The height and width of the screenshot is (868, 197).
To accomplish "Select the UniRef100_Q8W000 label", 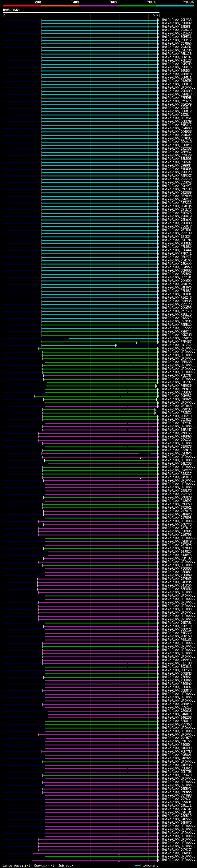I will point(177,264).
